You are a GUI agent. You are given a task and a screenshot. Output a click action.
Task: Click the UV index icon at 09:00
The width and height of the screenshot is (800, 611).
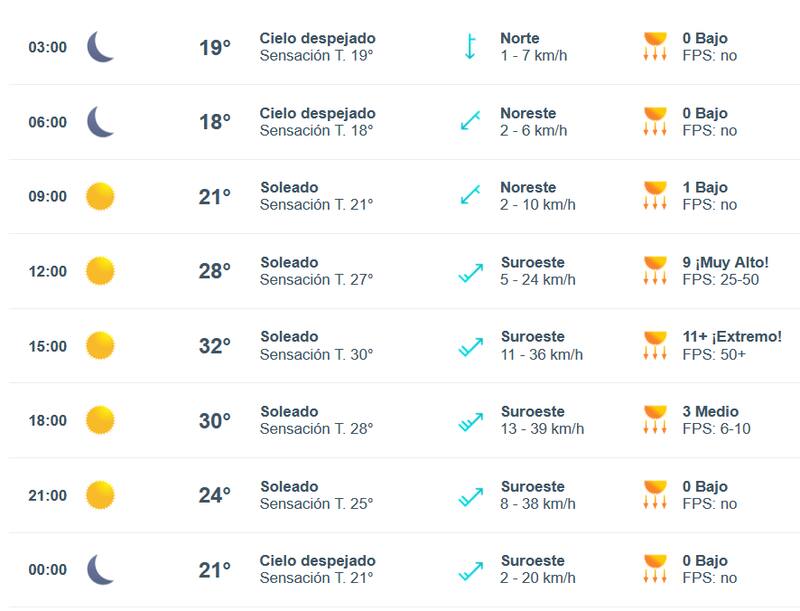point(655,196)
